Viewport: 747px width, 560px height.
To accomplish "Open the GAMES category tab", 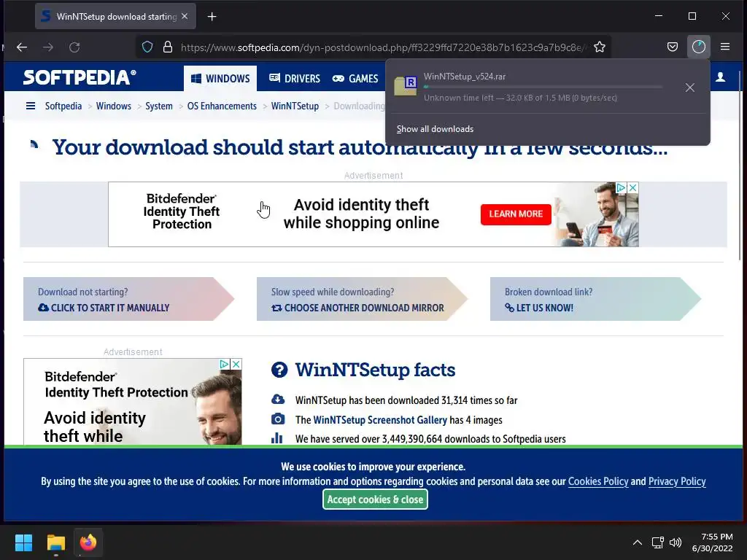I will pos(355,79).
